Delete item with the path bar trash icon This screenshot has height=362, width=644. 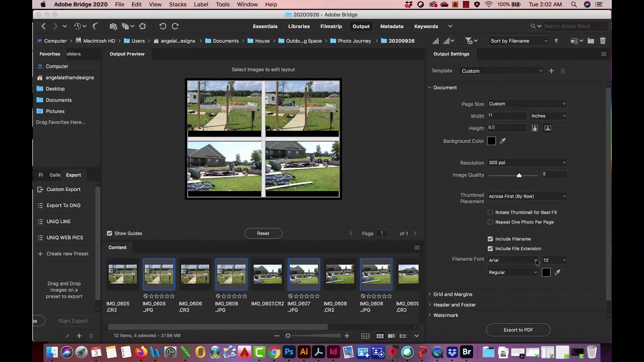tap(603, 41)
